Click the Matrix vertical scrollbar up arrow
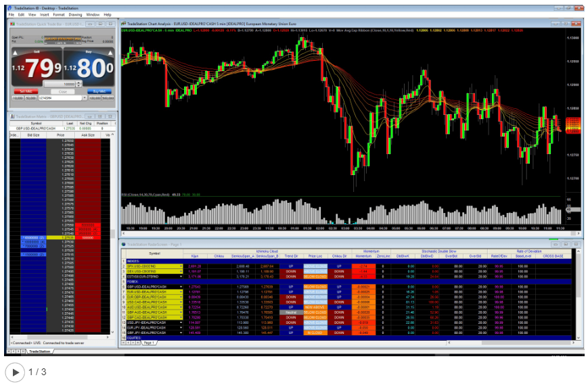588x388 pixels. pyautogui.click(x=113, y=135)
